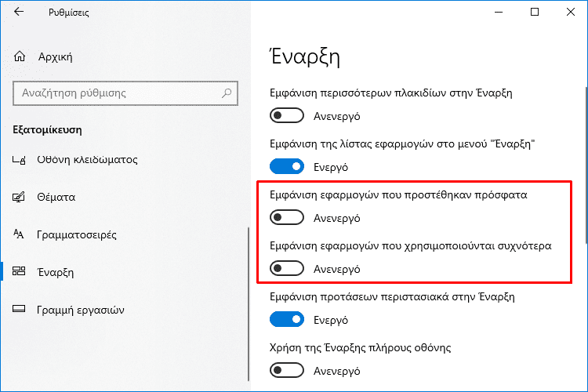The width and height of the screenshot is (588, 392).
Task: Select the Γραμμή εργασιών taskbar icon
Action: pyautogui.click(x=19, y=309)
